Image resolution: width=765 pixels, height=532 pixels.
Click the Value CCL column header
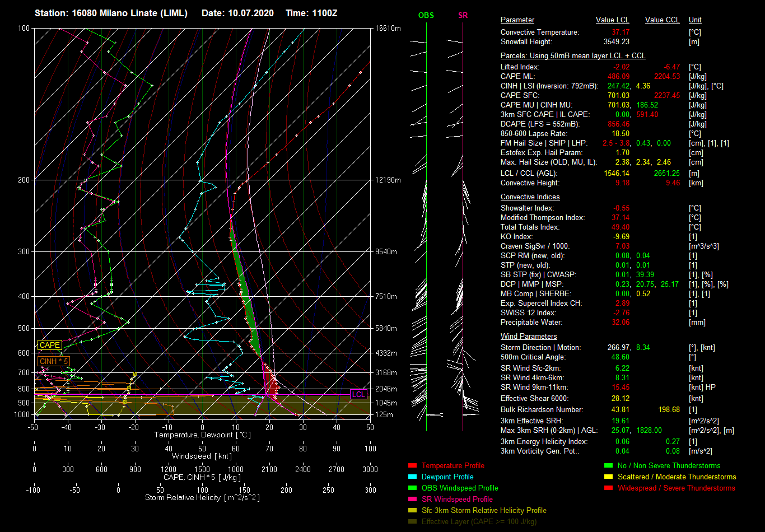coord(662,20)
